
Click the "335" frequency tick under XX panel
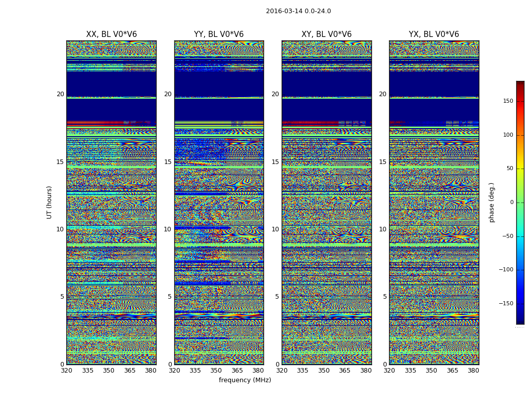[x=88, y=371]
